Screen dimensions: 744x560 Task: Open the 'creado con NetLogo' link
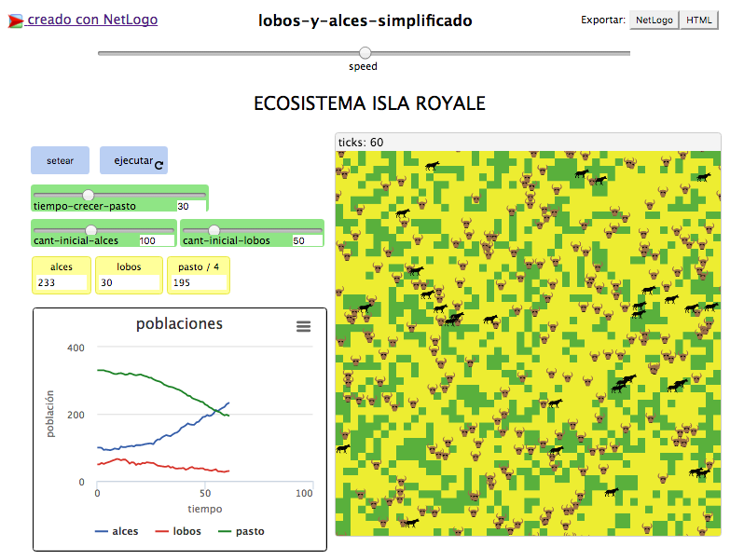91,20
